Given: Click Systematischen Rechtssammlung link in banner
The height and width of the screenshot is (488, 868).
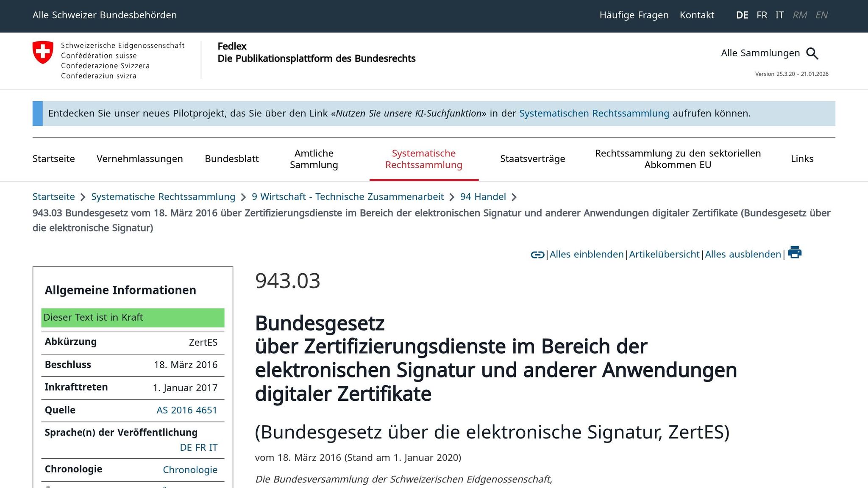Looking at the screenshot, I should (594, 114).
